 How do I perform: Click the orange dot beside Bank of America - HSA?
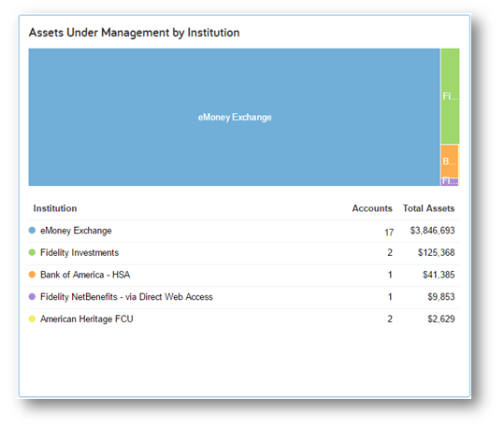(32, 275)
